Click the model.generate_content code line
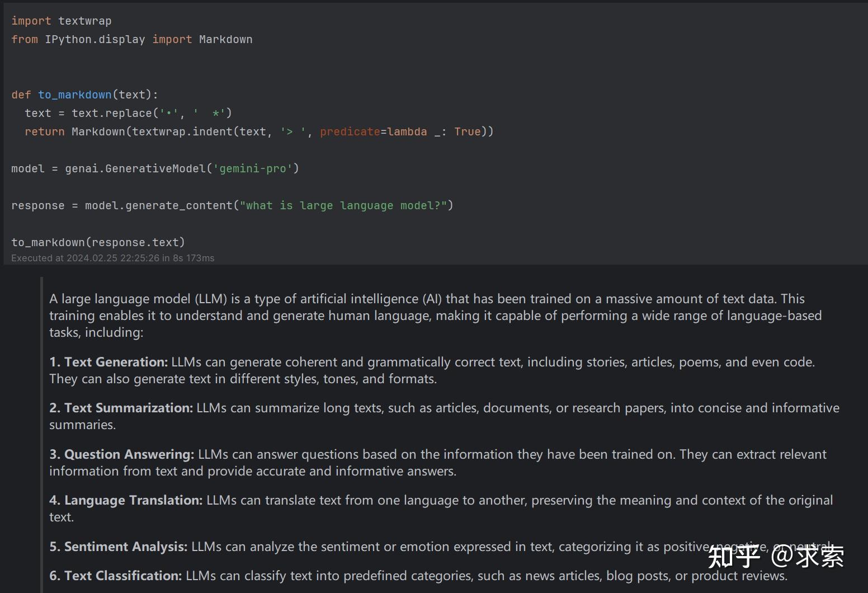868x593 pixels. (232, 205)
